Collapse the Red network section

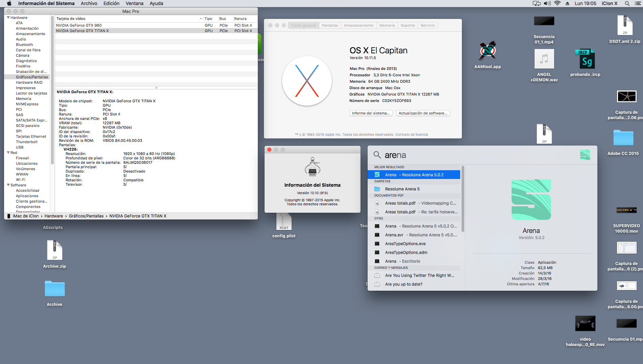point(8,153)
